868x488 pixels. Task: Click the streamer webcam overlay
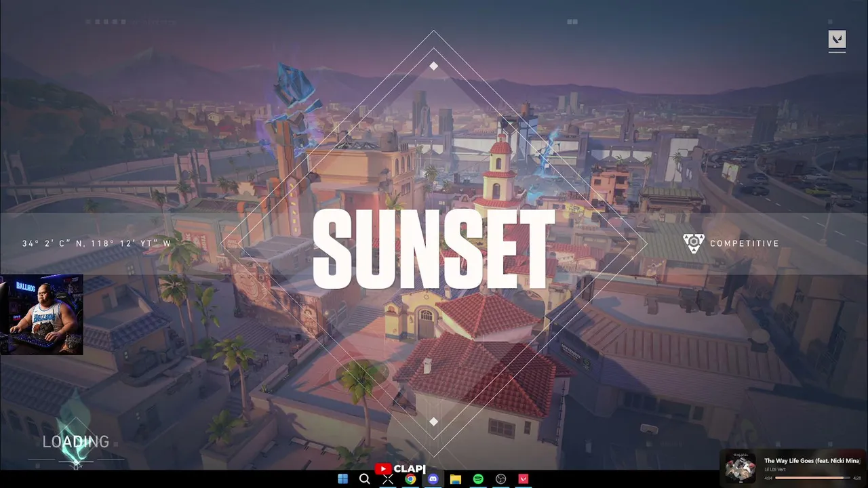tap(41, 314)
